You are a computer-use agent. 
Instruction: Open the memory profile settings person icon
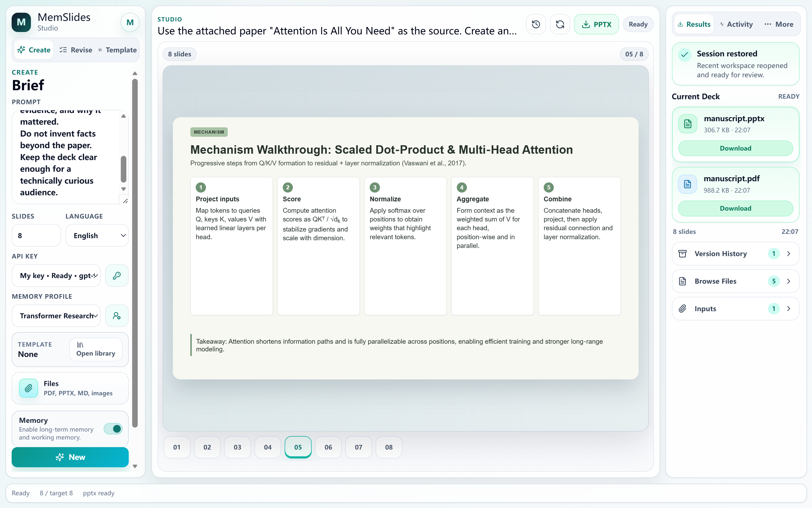pos(117,316)
